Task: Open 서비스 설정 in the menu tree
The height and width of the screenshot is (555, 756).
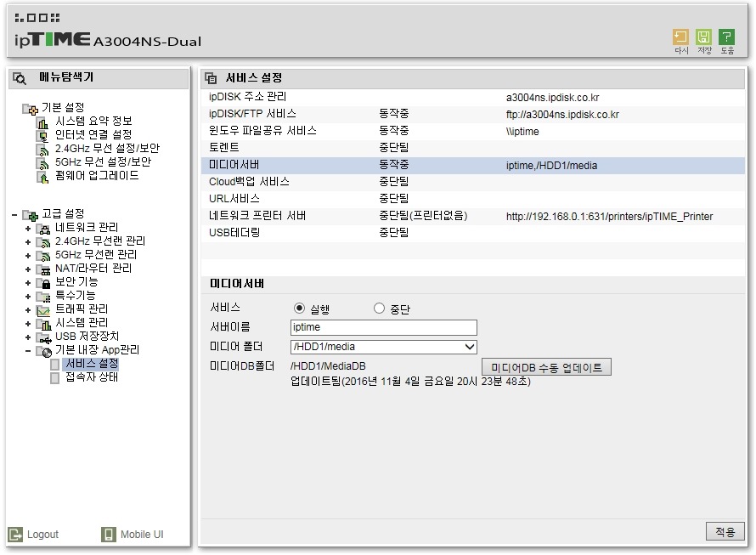Action: [x=92, y=364]
